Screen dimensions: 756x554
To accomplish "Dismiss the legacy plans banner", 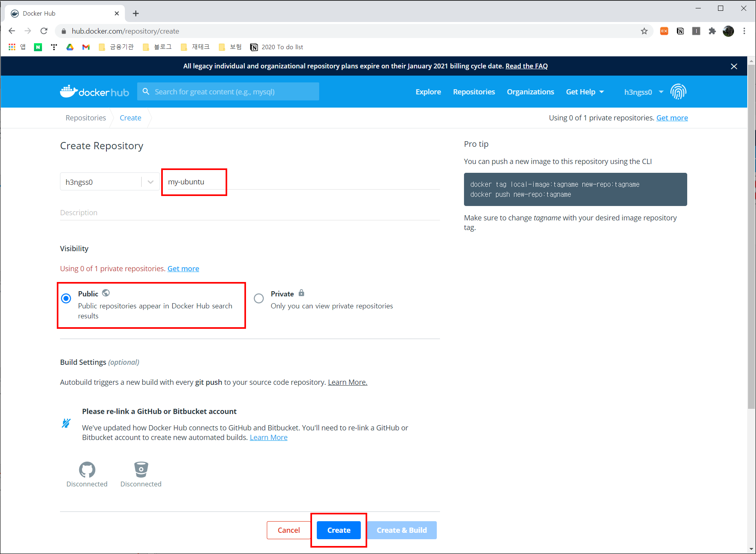I will [734, 66].
